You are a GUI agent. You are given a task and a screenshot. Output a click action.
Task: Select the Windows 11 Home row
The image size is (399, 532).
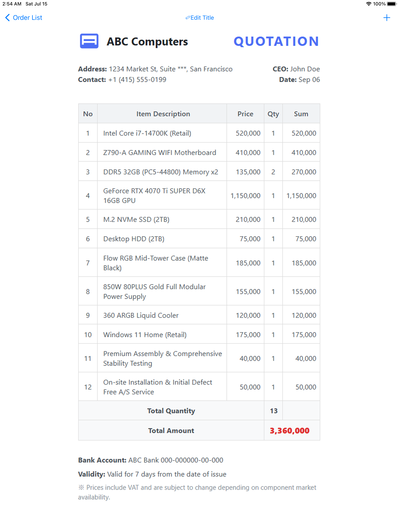point(199,335)
